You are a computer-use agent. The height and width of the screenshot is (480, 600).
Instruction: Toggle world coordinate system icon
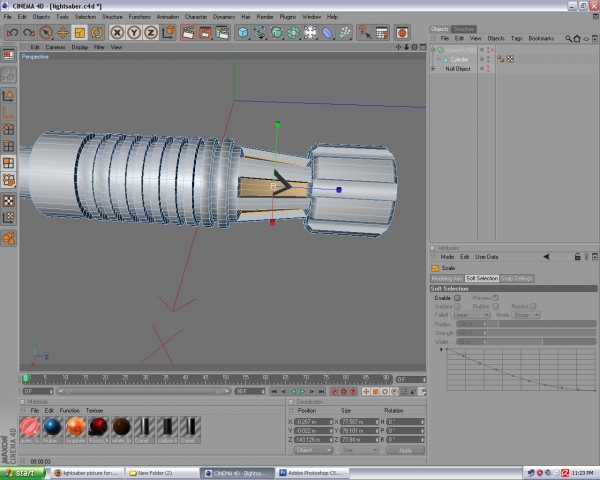168,33
